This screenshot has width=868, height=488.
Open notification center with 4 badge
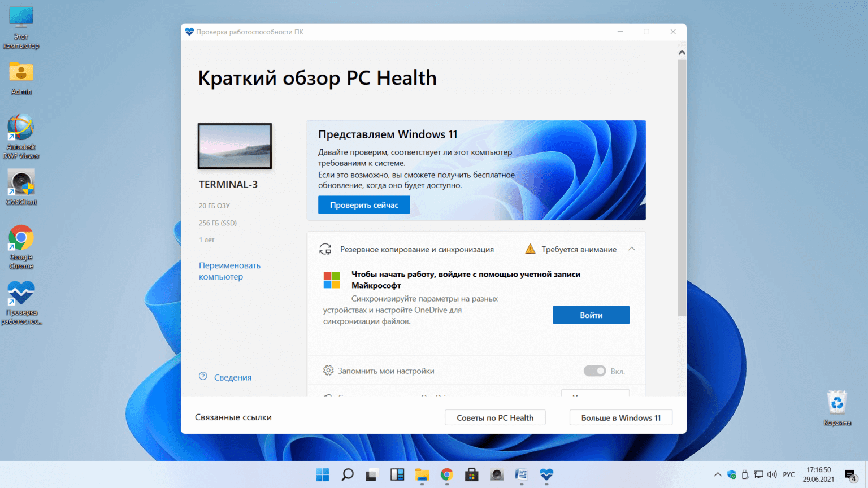[x=850, y=475]
